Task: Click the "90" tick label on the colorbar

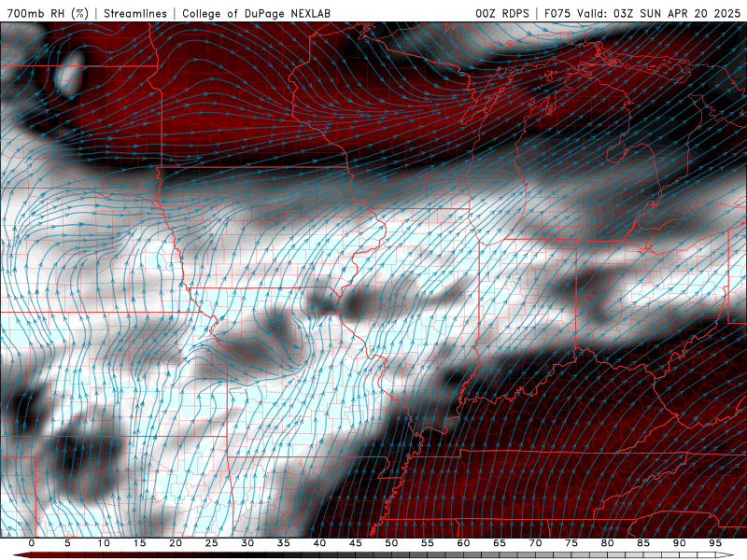Action: coord(679,543)
